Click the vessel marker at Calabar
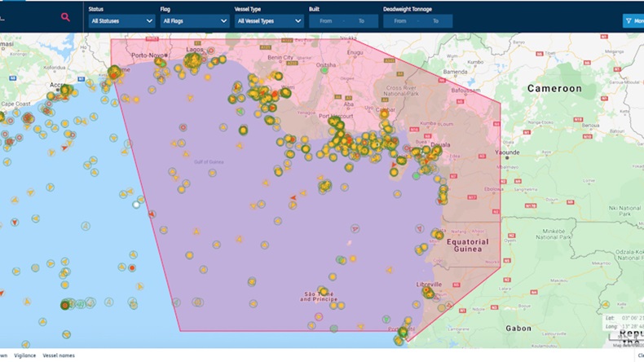This screenshot has height=362, width=644. click(384, 114)
